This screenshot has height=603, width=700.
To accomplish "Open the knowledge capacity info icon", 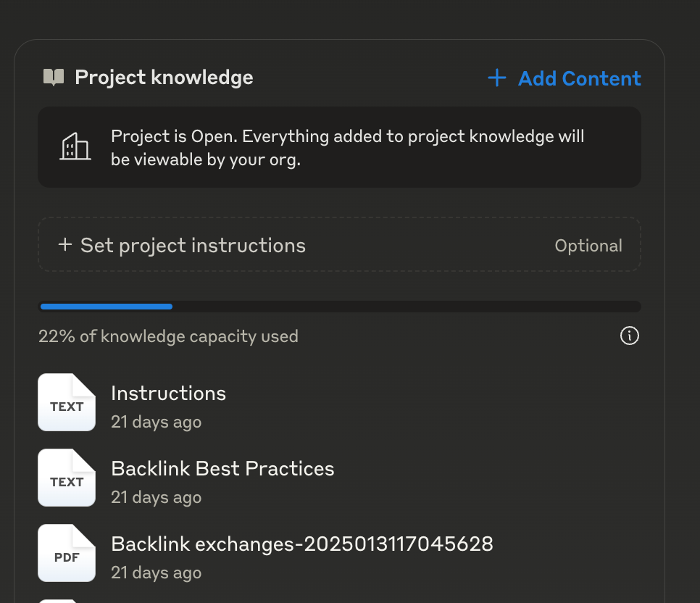I will click(x=630, y=336).
